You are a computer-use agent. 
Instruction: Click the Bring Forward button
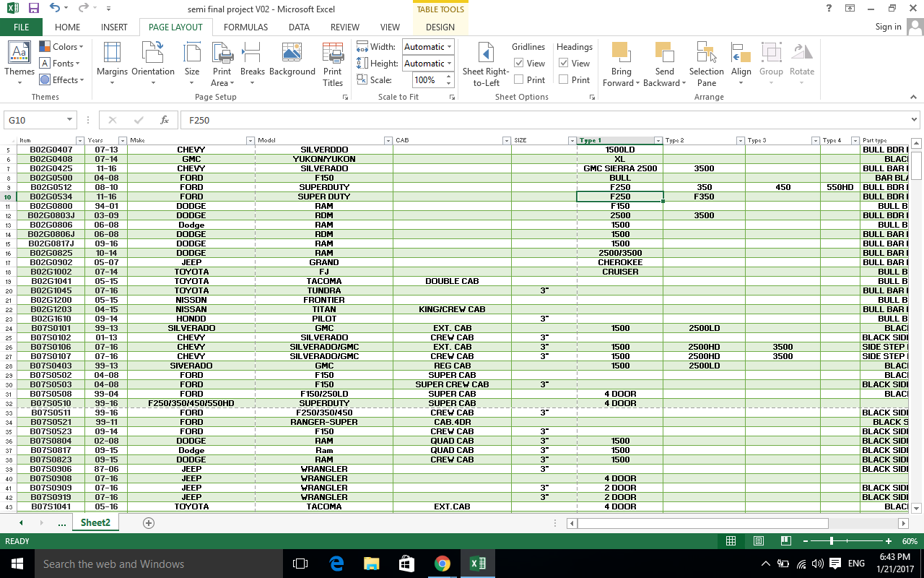tap(621, 64)
